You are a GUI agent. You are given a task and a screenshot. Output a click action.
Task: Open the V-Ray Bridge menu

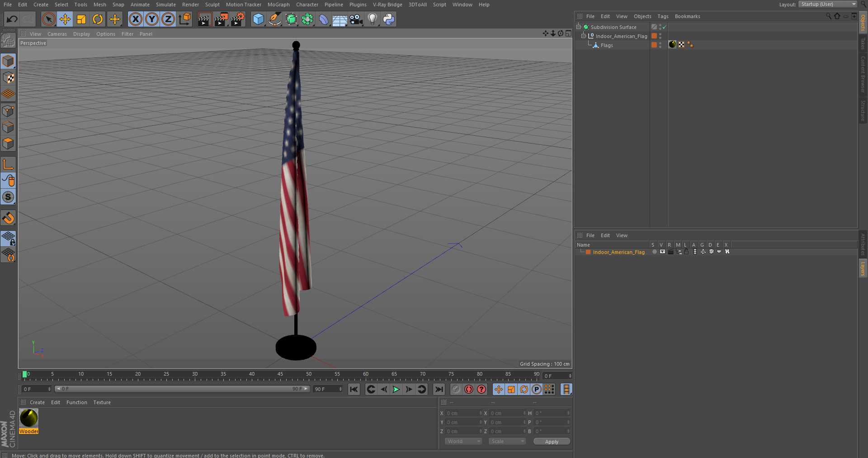387,5
